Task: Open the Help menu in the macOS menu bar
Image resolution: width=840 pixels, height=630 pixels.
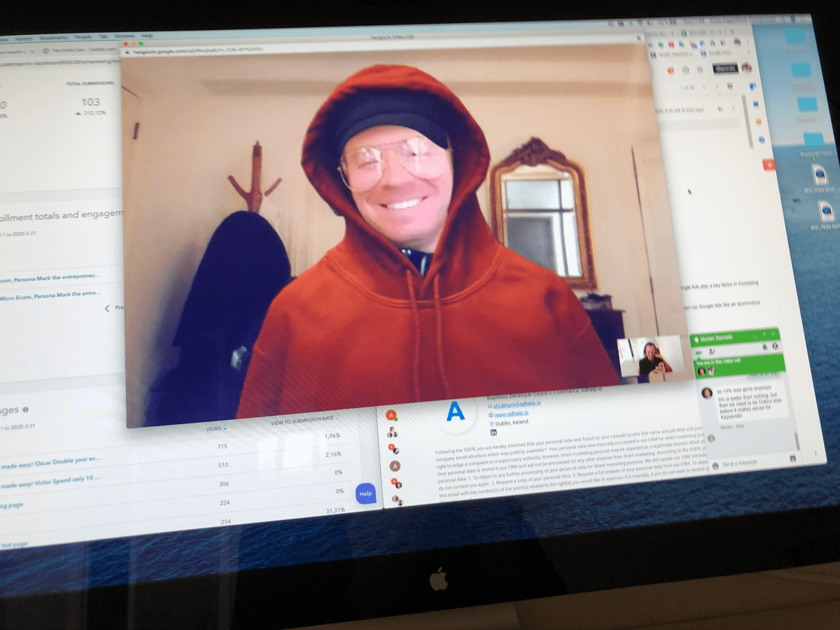Action: click(x=147, y=36)
